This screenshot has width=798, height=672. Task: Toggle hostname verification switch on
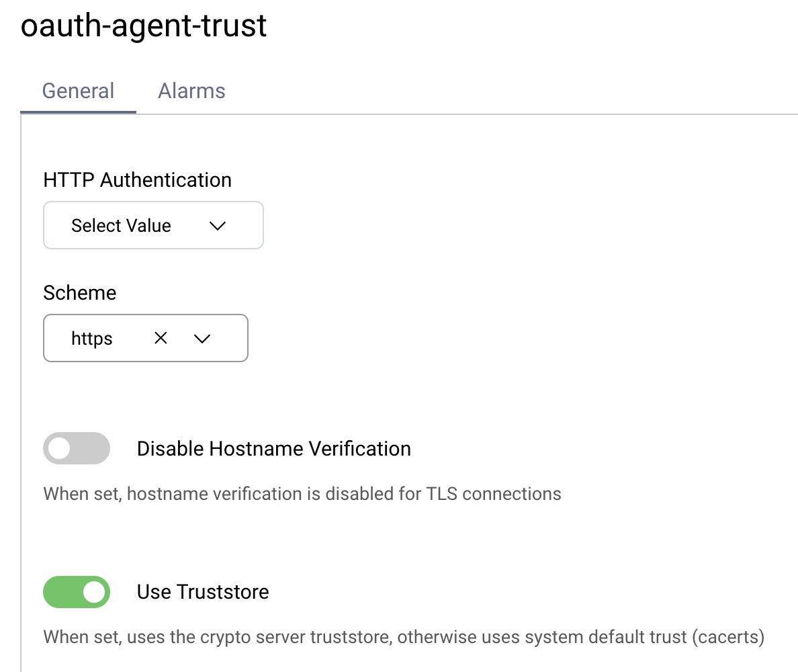[77, 448]
